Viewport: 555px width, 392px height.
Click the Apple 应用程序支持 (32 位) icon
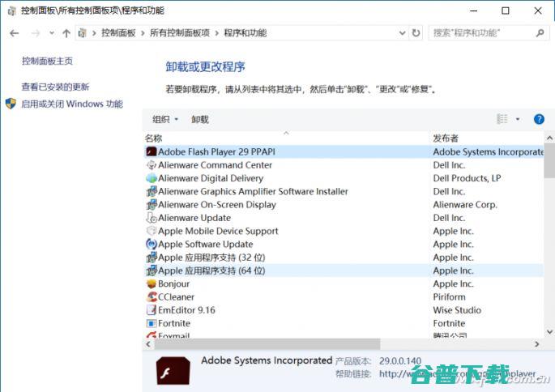[152, 258]
